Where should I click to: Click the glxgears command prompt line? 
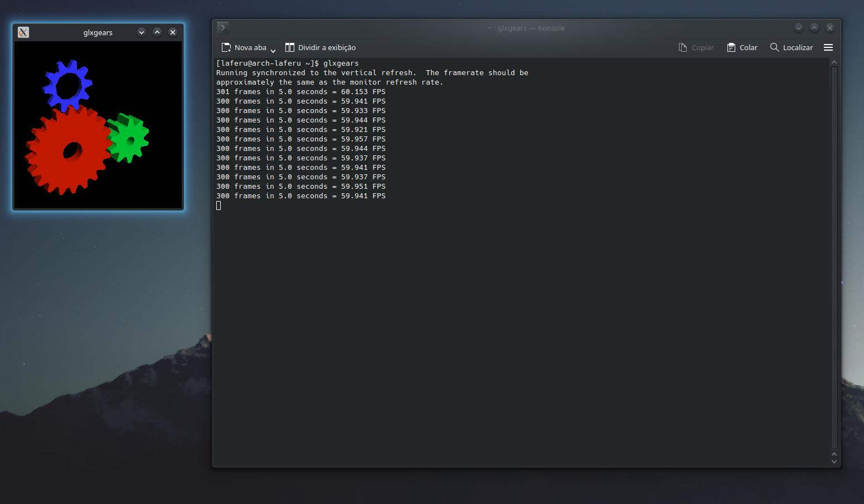tap(288, 63)
